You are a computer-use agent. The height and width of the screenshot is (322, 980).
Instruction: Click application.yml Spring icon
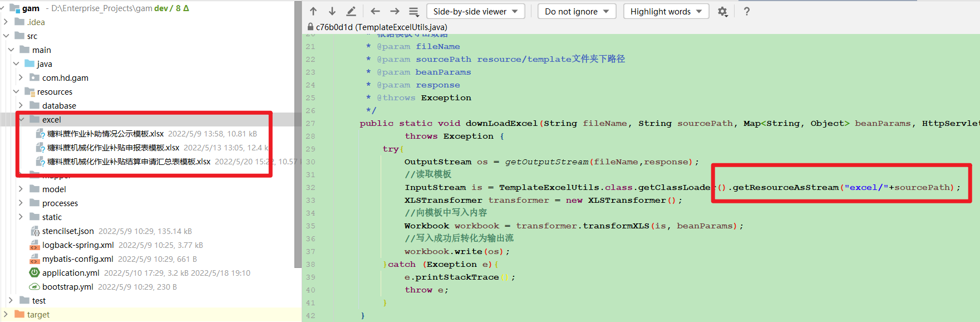tap(34, 272)
